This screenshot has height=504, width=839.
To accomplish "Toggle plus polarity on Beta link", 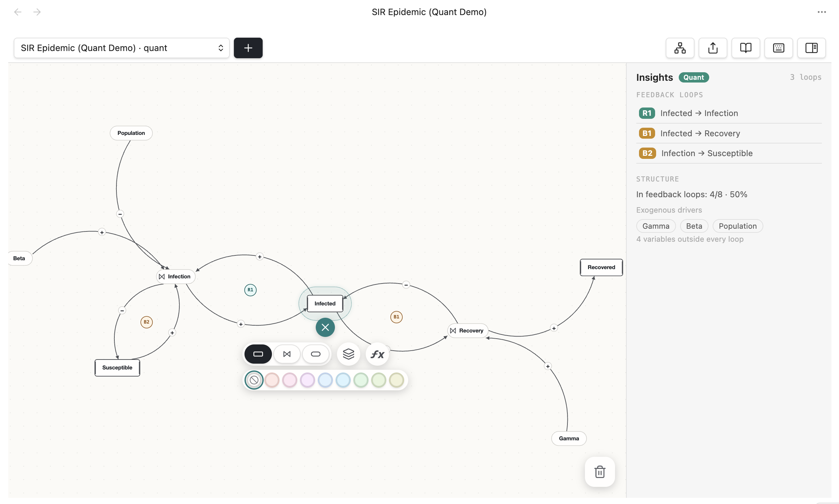I will point(102,232).
